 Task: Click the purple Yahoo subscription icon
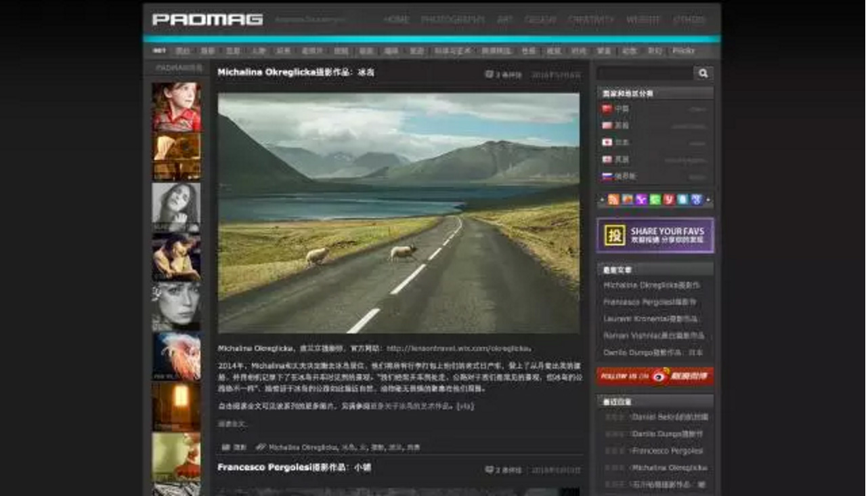click(x=641, y=199)
